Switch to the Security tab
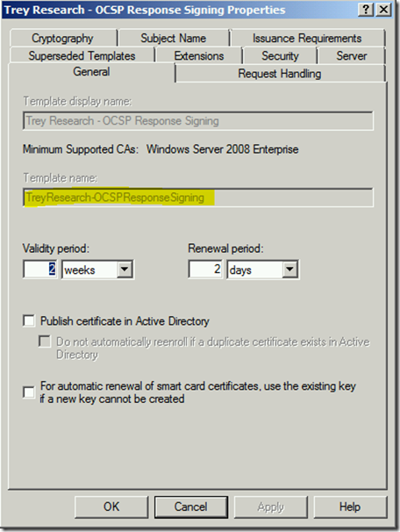This screenshot has height=532, width=400. click(x=280, y=55)
